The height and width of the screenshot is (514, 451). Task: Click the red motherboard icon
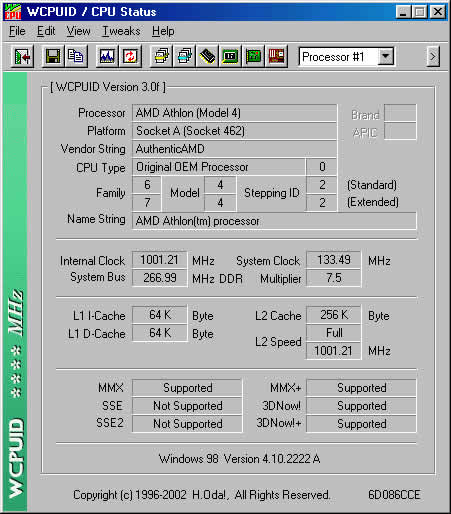point(276,57)
